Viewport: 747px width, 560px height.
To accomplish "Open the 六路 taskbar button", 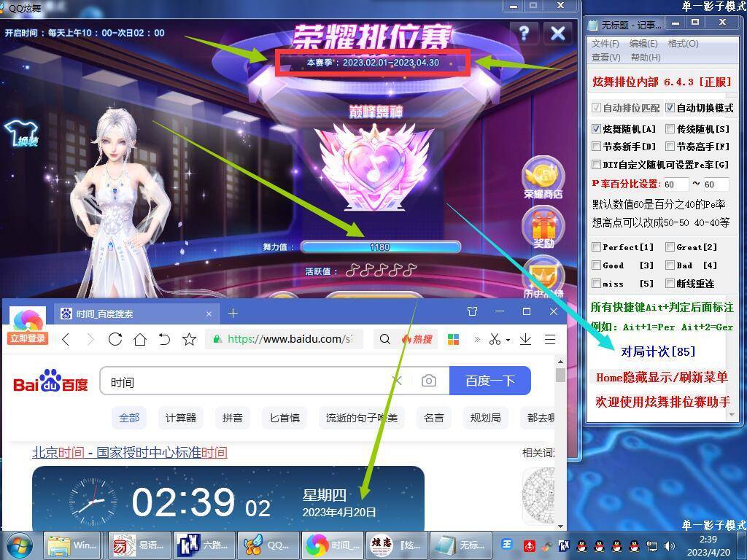I will [x=204, y=545].
